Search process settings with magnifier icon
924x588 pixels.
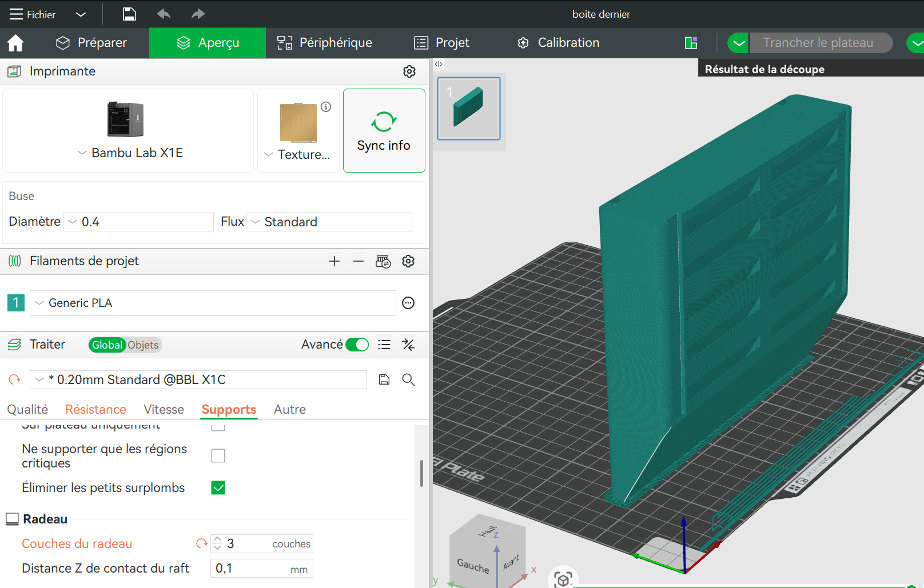click(x=408, y=380)
